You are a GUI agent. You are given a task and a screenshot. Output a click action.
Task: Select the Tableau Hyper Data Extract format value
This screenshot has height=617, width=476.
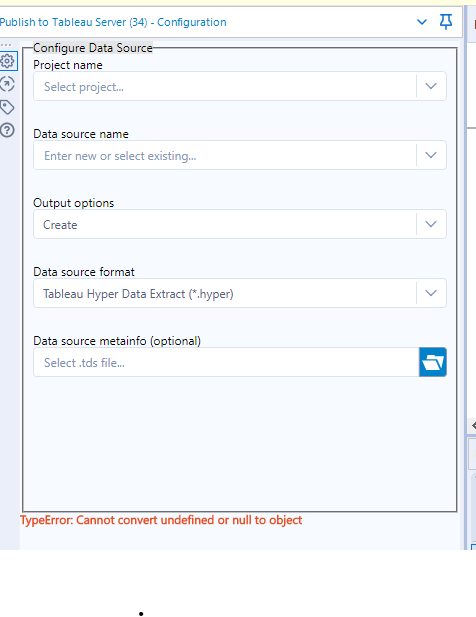coord(138,294)
